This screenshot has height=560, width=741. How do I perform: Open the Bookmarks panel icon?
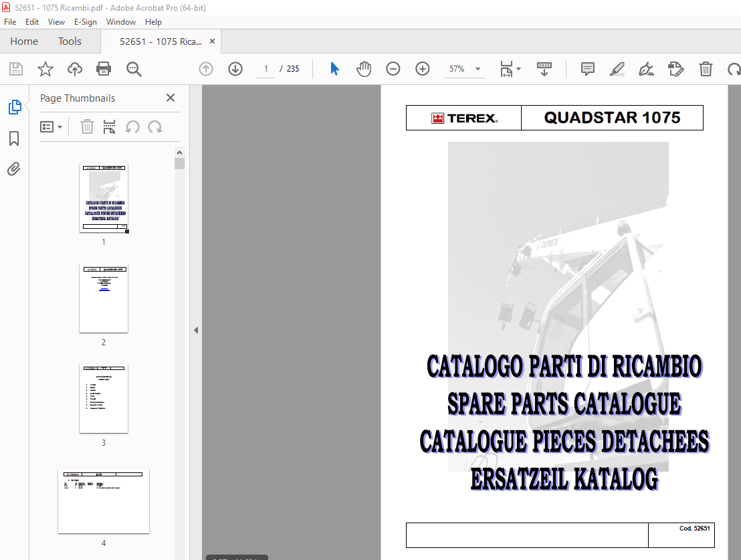(14, 138)
